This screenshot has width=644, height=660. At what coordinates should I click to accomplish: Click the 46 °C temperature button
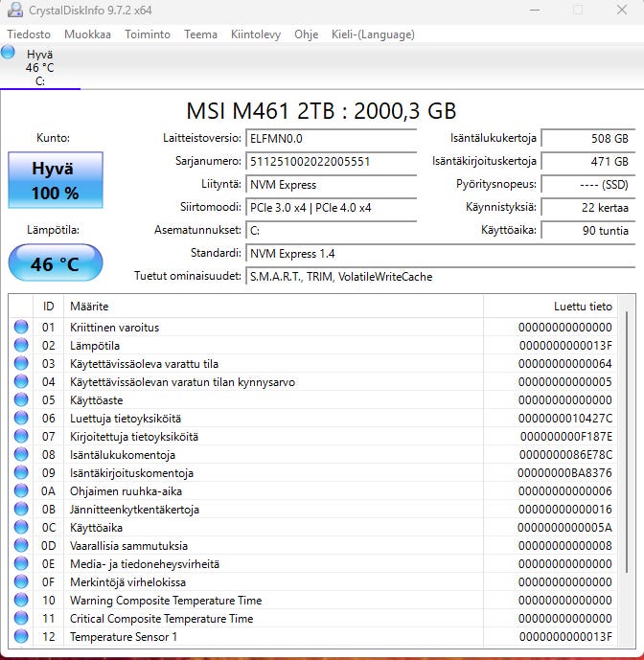point(55,263)
